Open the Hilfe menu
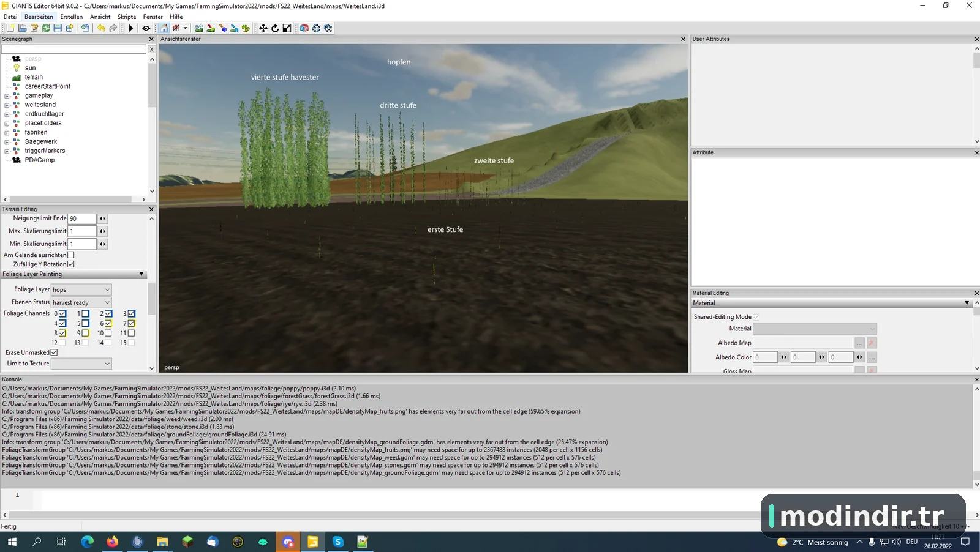This screenshot has width=980, height=552. click(176, 17)
